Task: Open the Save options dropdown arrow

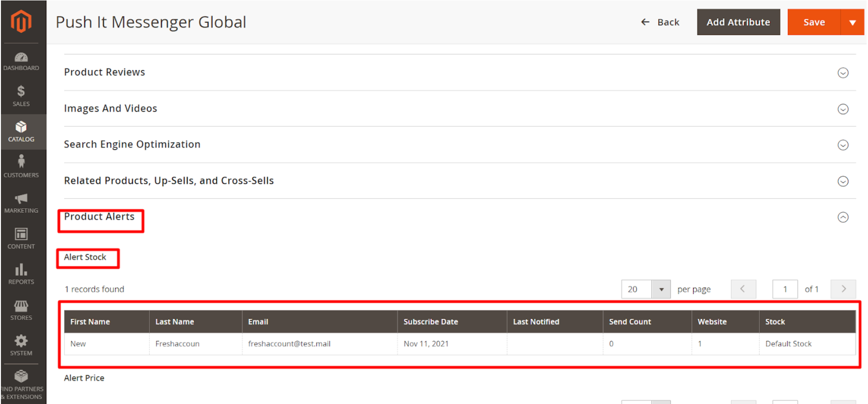Action: point(852,22)
